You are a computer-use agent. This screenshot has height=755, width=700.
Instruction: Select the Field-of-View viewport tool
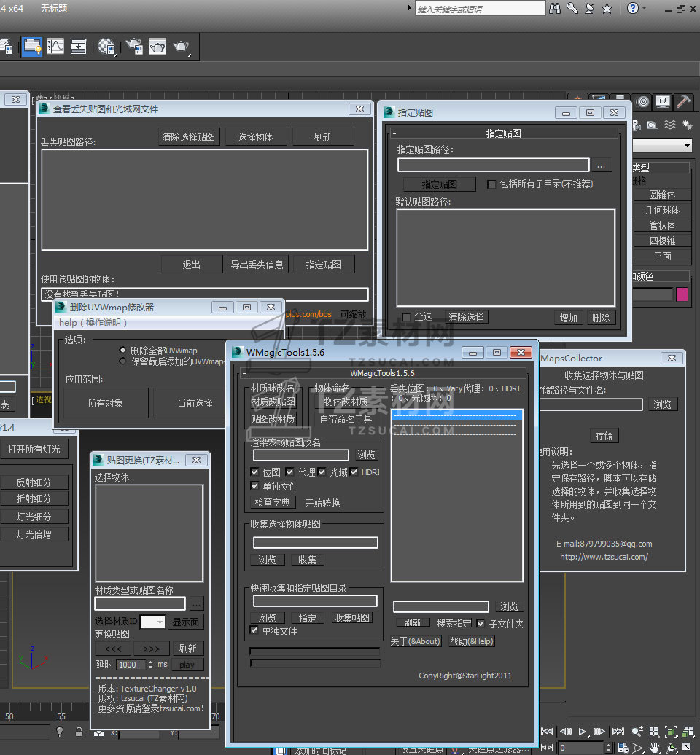638,748
